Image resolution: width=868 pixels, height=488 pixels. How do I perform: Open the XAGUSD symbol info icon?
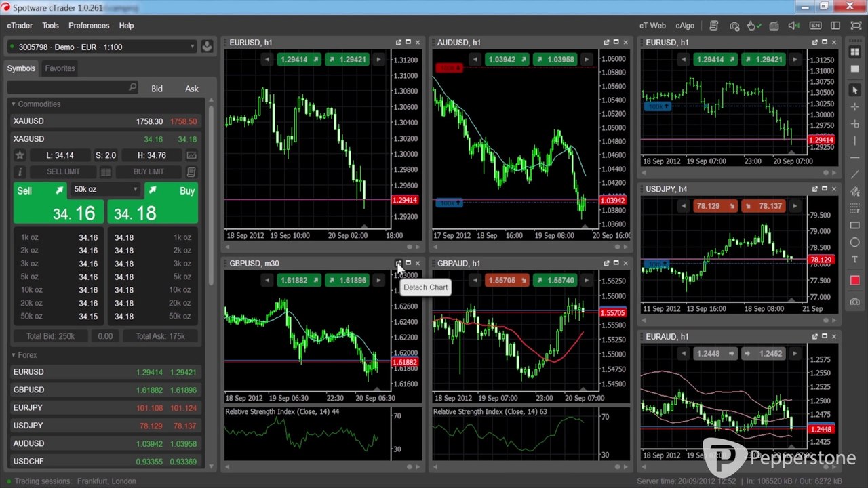pyautogui.click(x=20, y=172)
